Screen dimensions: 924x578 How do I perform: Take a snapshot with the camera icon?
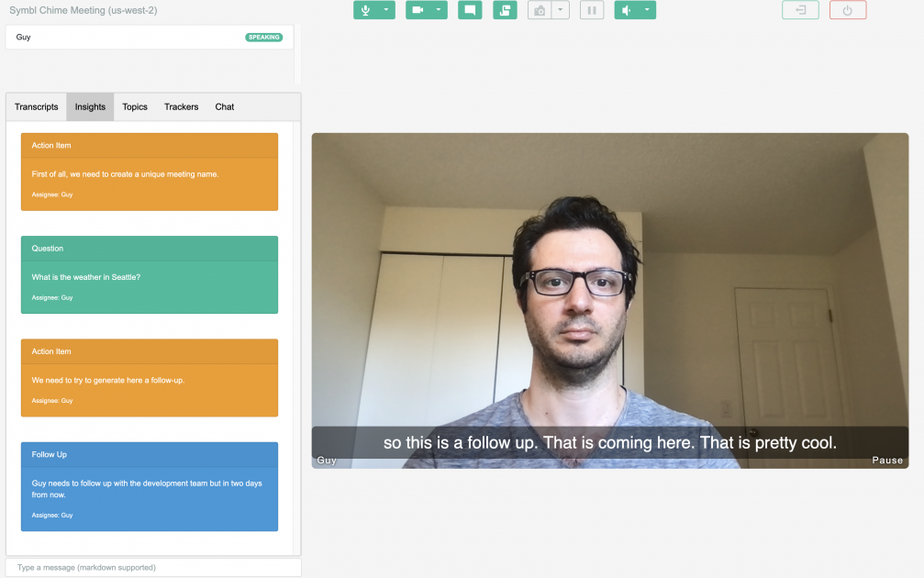coord(540,10)
